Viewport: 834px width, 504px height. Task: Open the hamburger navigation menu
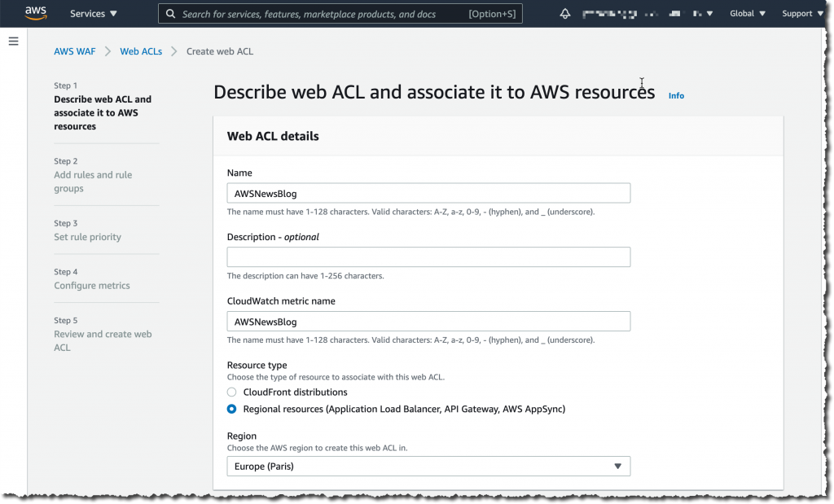point(13,41)
